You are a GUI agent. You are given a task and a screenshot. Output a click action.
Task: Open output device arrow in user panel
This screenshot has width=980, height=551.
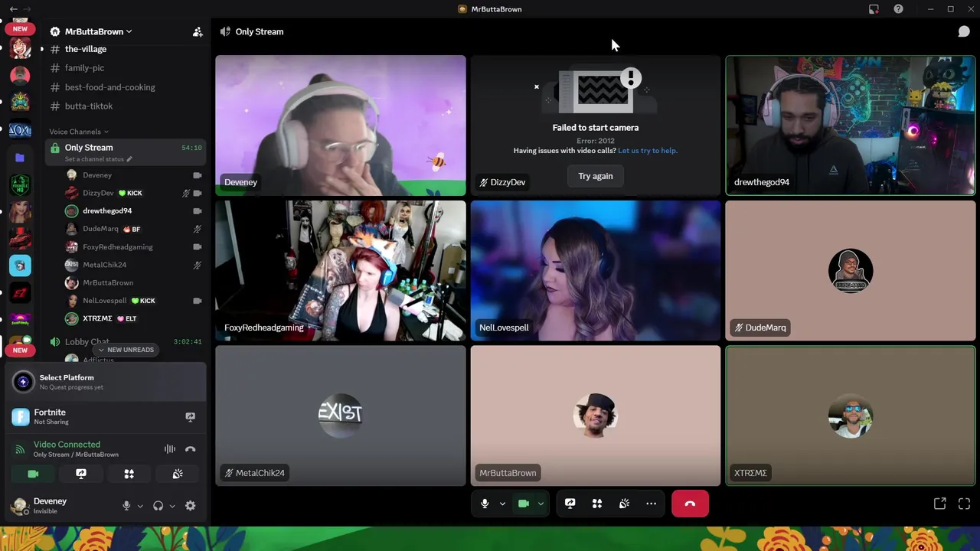coord(172,506)
